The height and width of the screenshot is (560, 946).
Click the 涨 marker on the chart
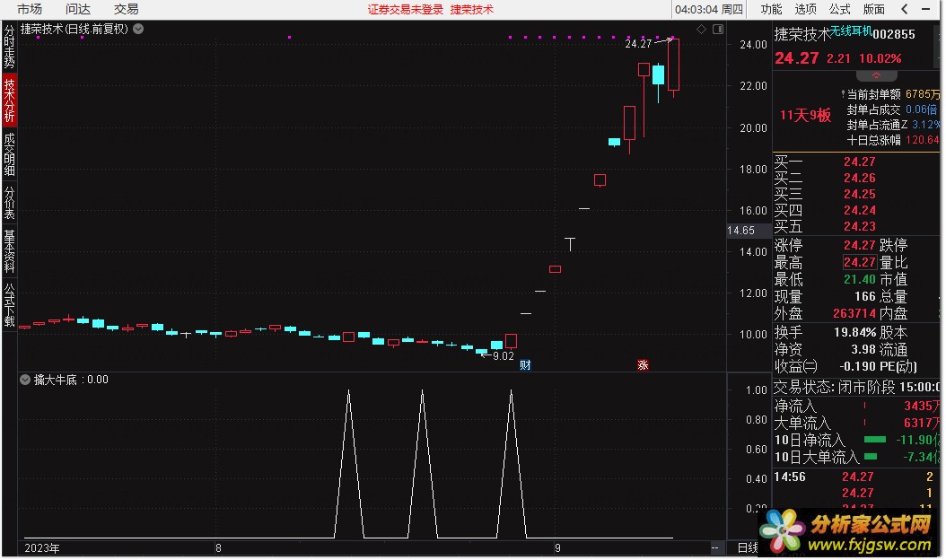644,365
